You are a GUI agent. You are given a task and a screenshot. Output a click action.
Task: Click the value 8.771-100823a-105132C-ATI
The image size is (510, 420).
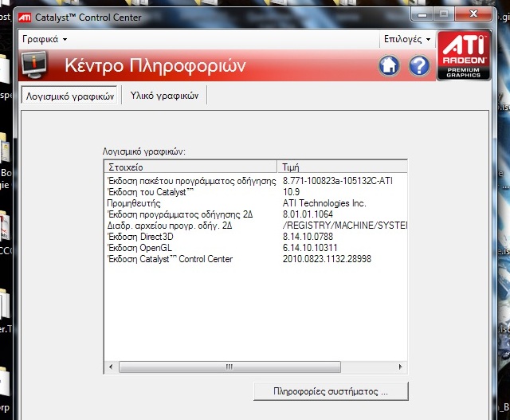coord(338,181)
